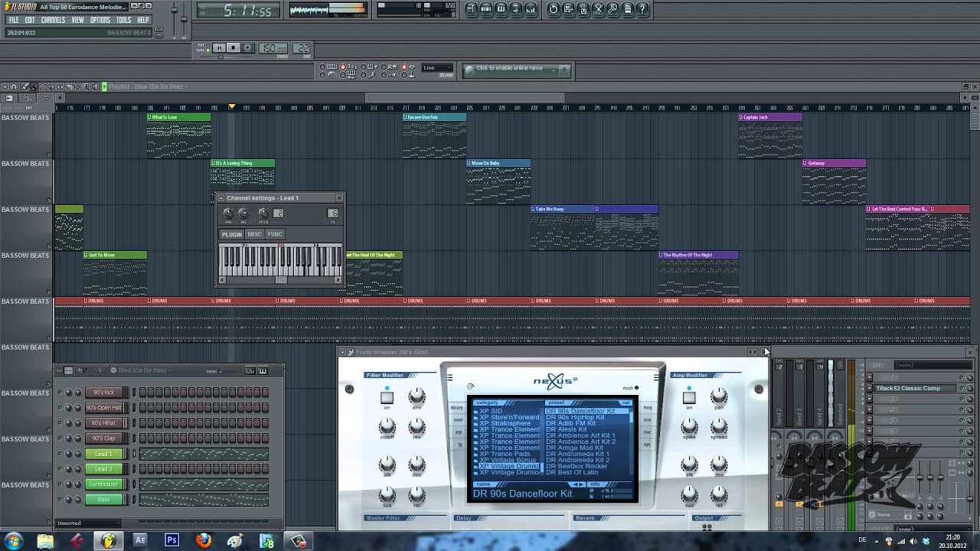This screenshot has height=551, width=980.
Task: Open After Effects from the taskbar
Action: pos(140,541)
